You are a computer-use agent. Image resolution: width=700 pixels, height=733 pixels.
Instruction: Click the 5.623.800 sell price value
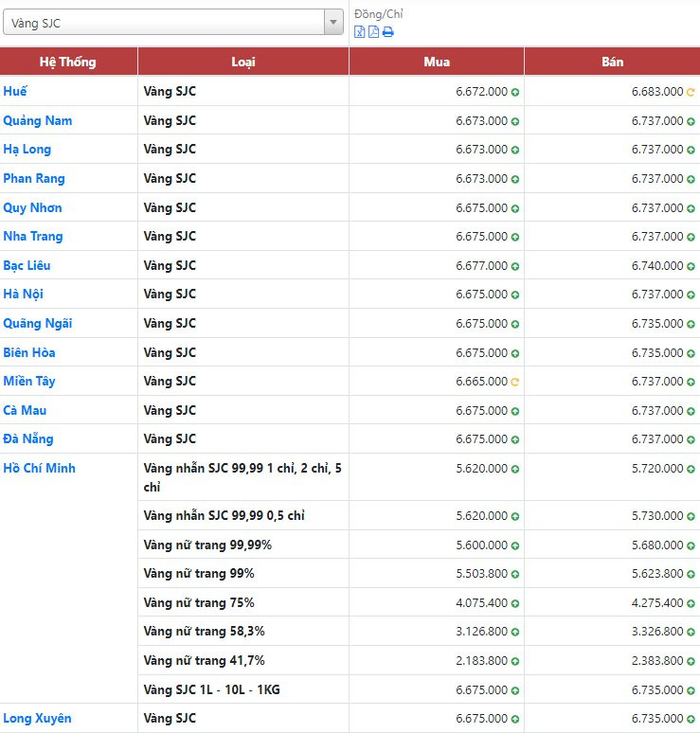point(657,574)
